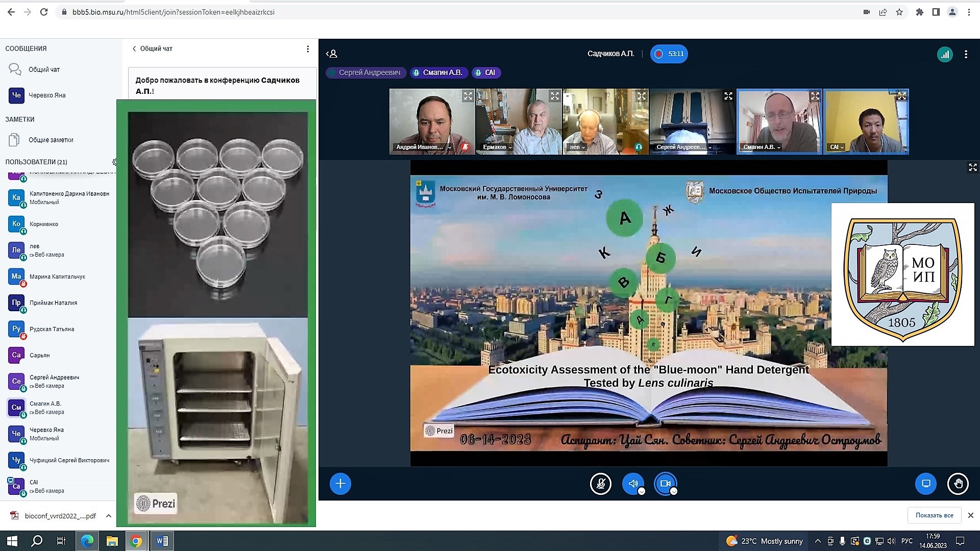Click the CAI talking indicator chip
Image resolution: width=980 pixels, height=551 pixels.
pos(486,72)
